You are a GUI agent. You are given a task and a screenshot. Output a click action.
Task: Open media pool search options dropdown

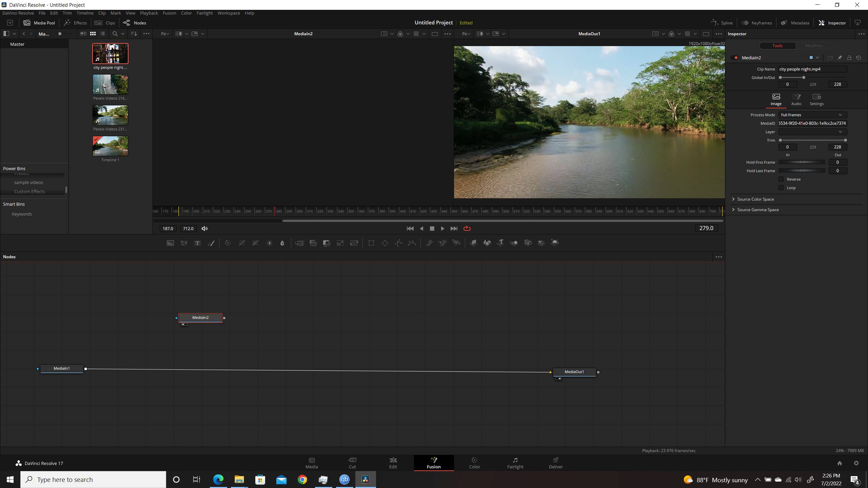[x=123, y=34]
